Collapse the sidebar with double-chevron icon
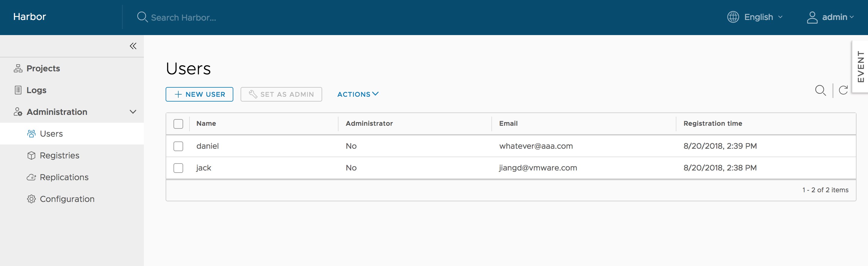 pyautogui.click(x=133, y=46)
